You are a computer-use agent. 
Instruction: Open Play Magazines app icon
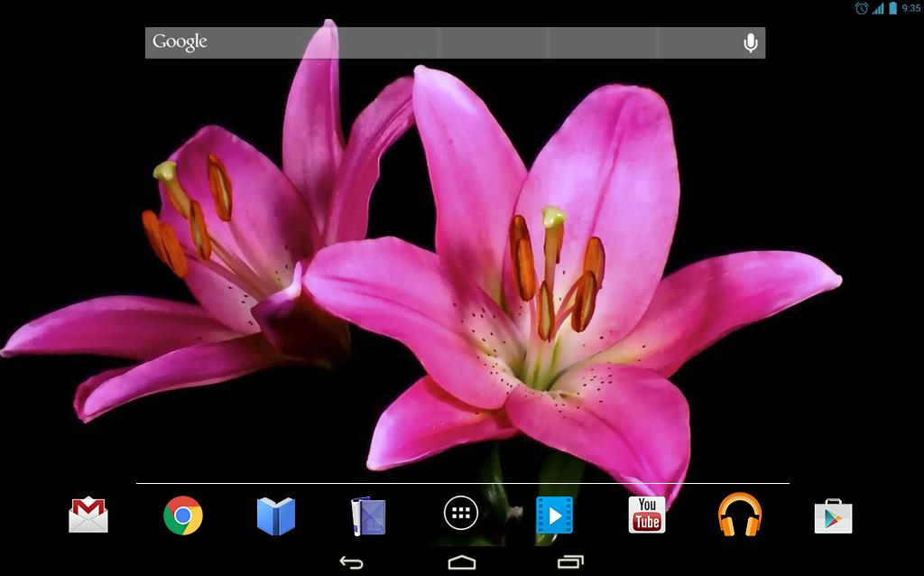368,516
